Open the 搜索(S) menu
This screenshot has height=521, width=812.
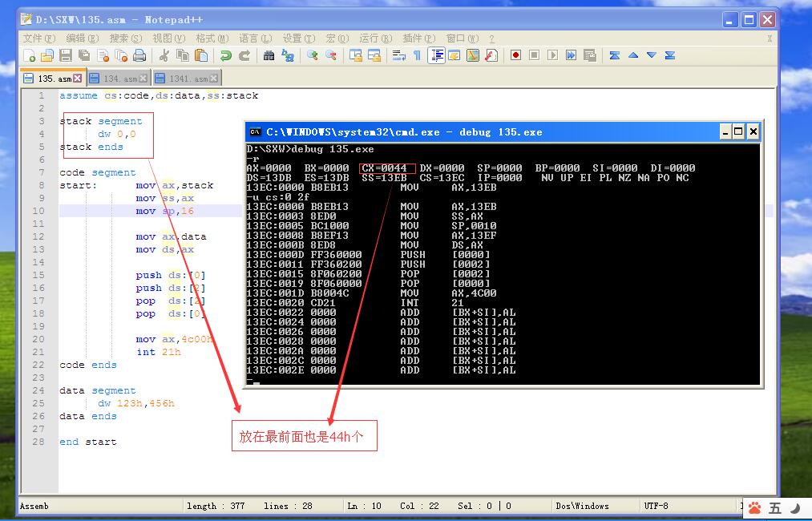(x=125, y=38)
